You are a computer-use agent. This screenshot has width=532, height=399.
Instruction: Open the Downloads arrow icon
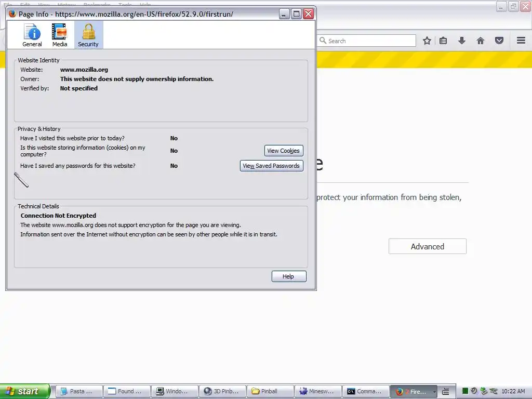(x=461, y=41)
